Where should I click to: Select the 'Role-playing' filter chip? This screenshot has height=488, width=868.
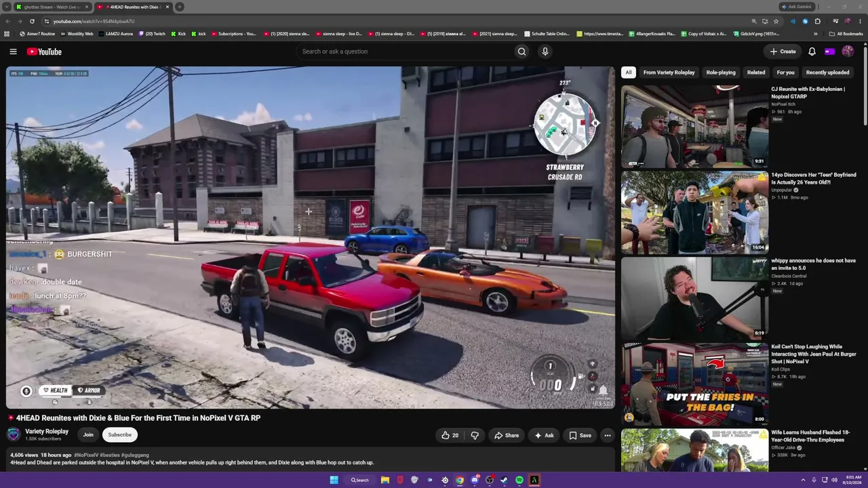coord(721,73)
